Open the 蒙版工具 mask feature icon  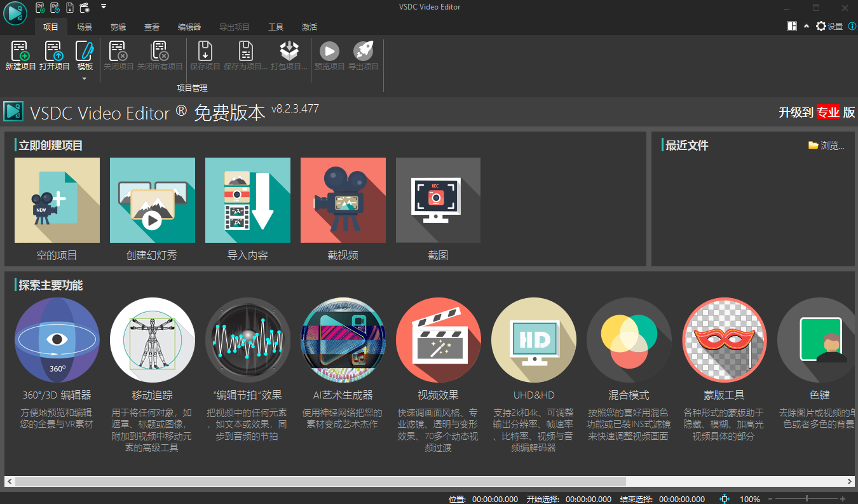pyautogui.click(x=725, y=340)
